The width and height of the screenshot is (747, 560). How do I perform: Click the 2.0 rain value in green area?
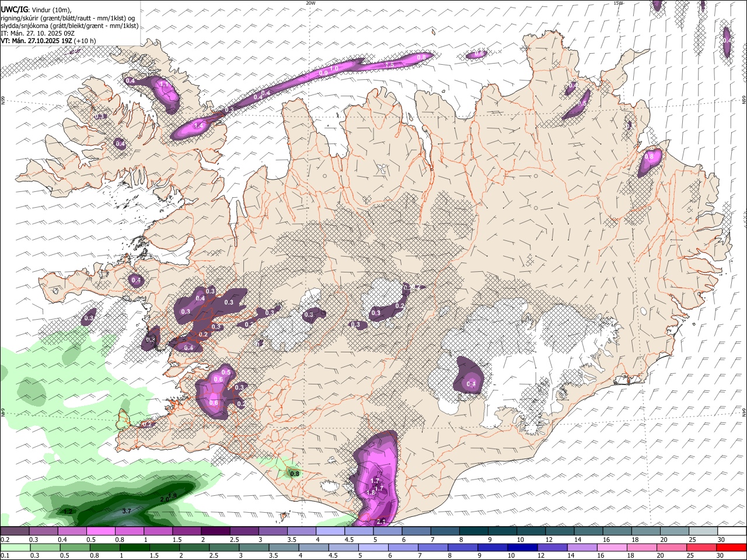pyautogui.click(x=165, y=500)
